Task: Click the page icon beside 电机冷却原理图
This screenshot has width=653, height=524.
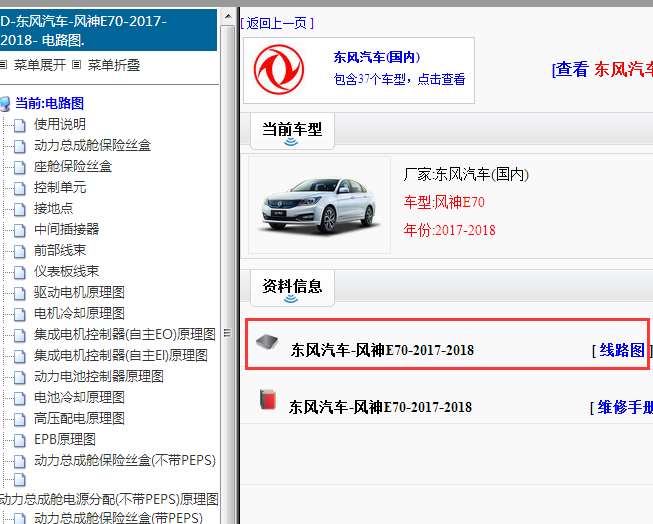Action: coord(20,314)
